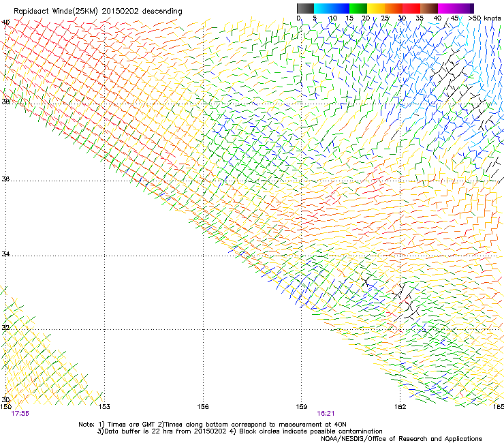Click the green 15-20 knots legend band
The image size is (504, 443).
tap(358, 8)
